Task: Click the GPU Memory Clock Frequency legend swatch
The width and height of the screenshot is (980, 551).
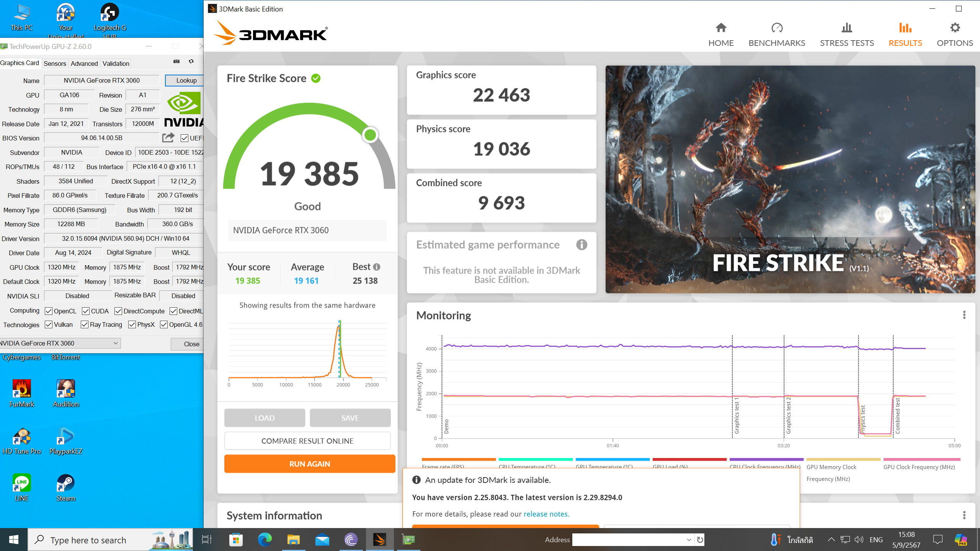Action: [843, 459]
